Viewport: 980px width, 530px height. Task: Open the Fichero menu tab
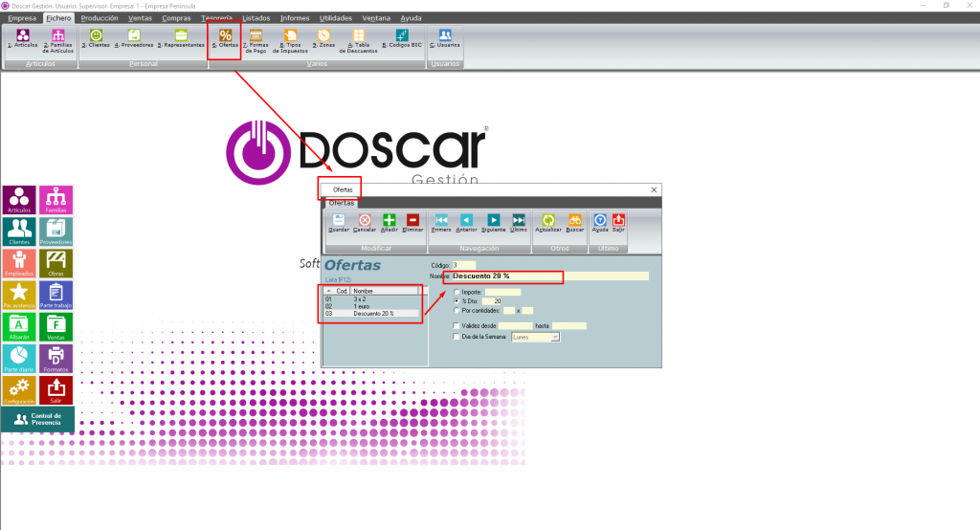tap(58, 18)
